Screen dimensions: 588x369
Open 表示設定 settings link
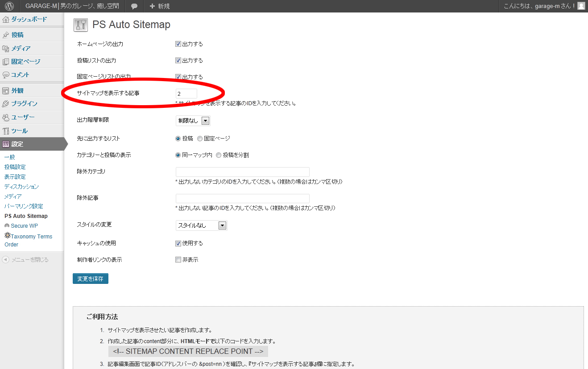15,177
